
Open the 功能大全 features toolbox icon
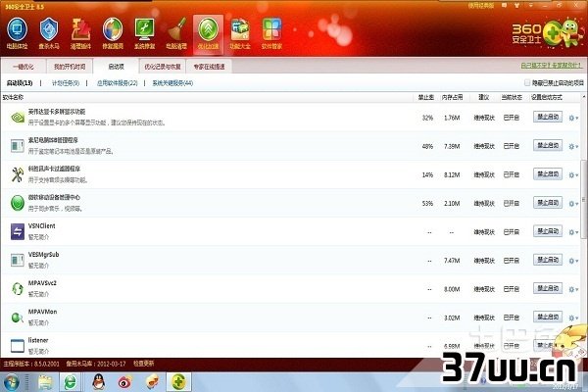pos(240,29)
